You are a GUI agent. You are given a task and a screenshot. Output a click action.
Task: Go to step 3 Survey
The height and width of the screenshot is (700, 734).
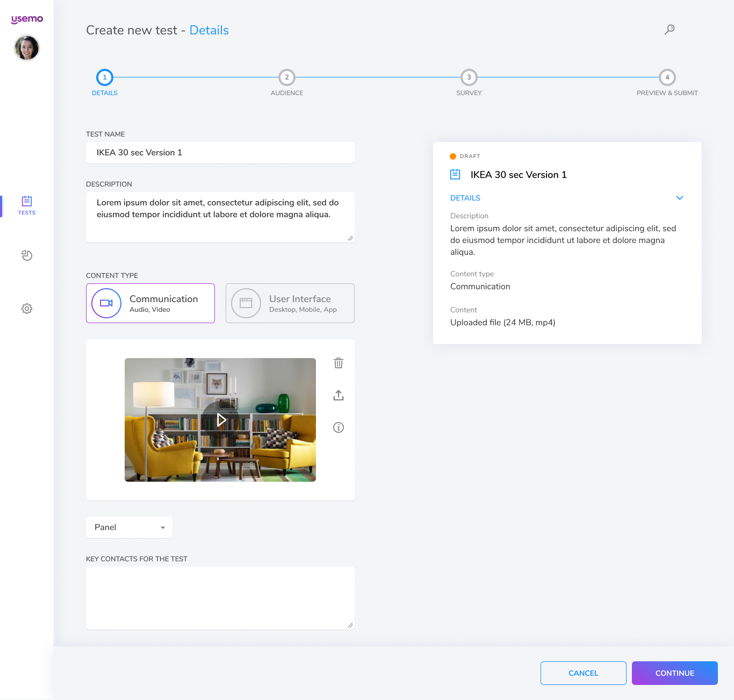pyautogui.click(x=469, y=77)
